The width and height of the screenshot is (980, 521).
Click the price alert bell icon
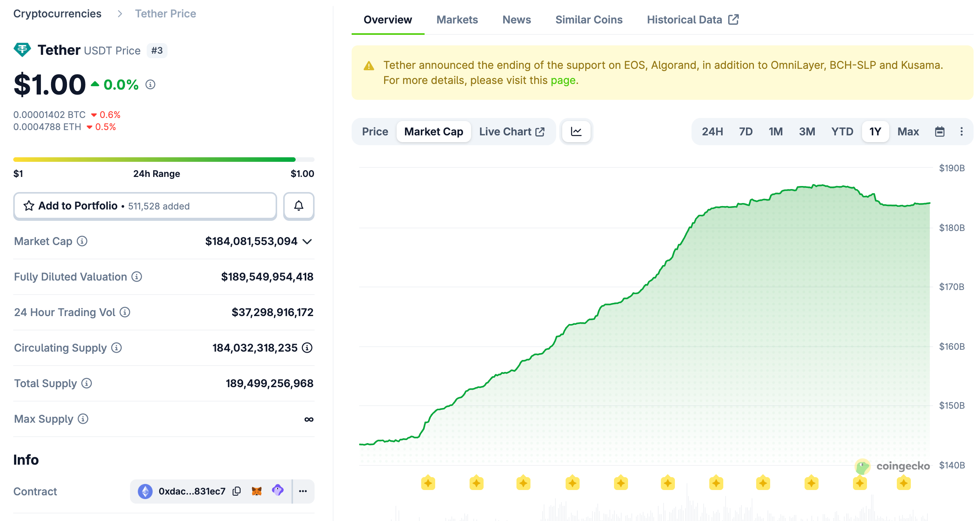pos(299,206)
